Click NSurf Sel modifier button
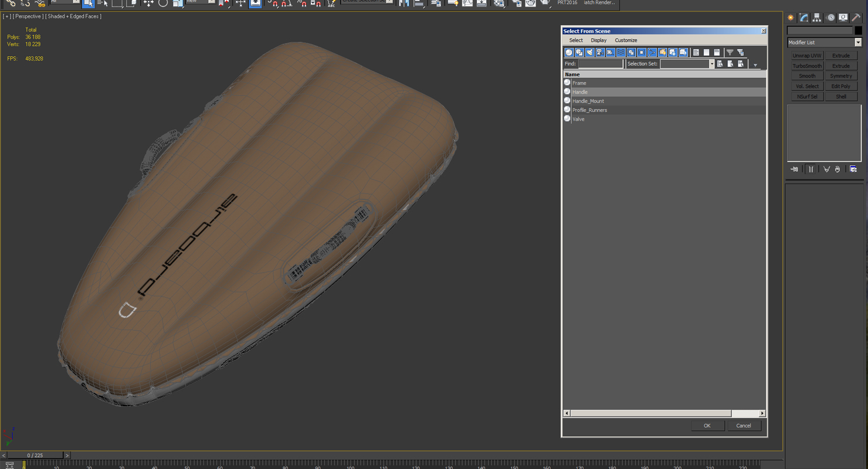 (x=807, y=96)
